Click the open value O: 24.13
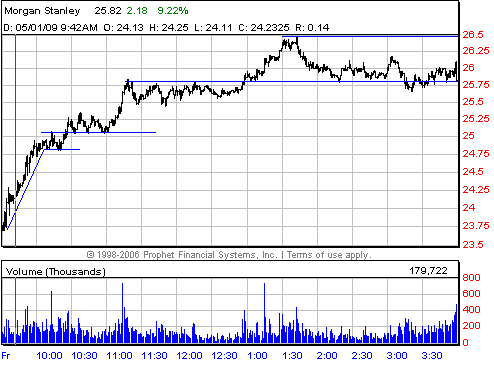494x373 pixels. [123, 27]
